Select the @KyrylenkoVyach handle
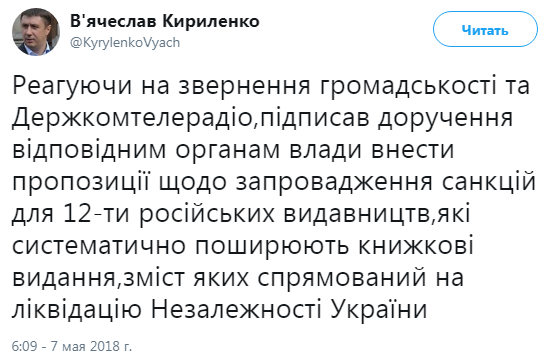Viewport: 548px width, 360px height. click(x=125, y=43)
